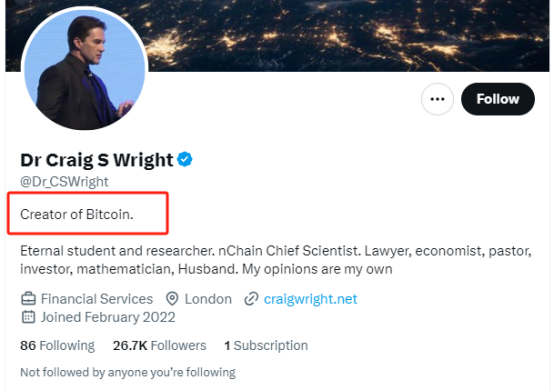Click the Joined February 2022 text
This screenshot has height=390, width=554.
[x=108, y=317]
